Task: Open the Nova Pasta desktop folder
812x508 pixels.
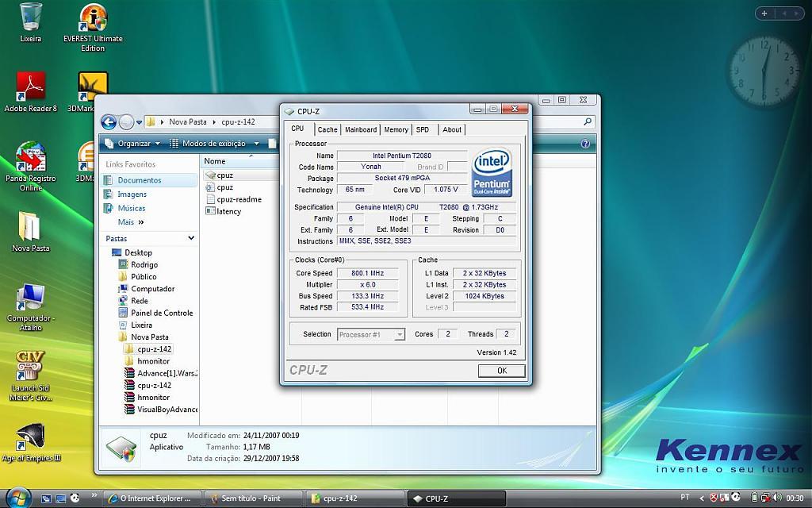Action: pos(31,232)
